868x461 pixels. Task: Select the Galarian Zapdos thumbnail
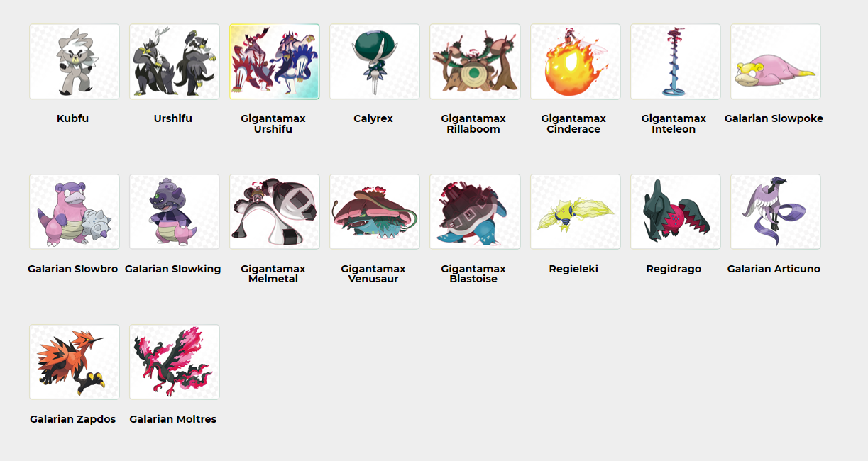point(75,362)
